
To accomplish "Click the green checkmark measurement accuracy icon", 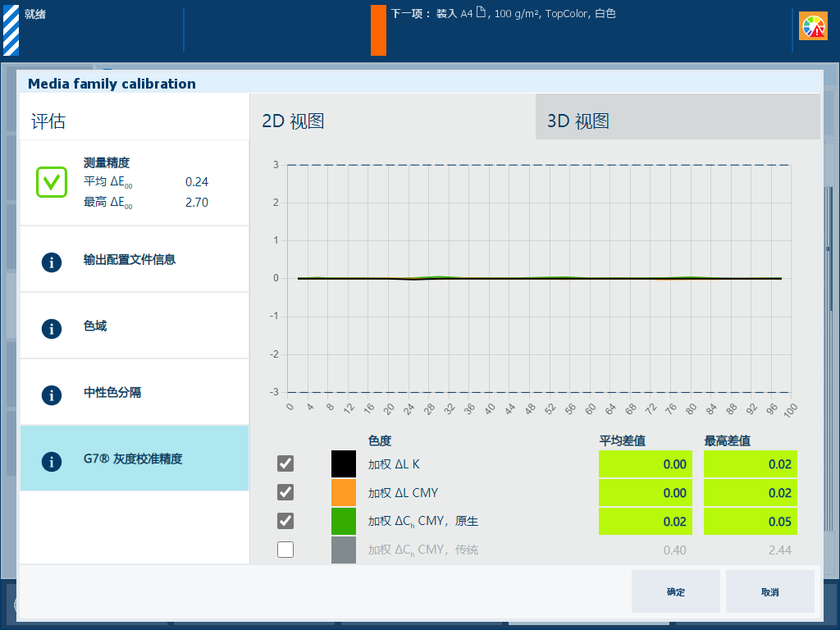I will (52, 182).
